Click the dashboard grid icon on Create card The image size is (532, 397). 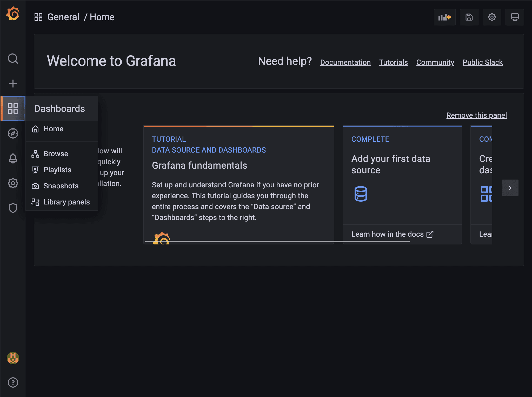click(x=486, y=194)
